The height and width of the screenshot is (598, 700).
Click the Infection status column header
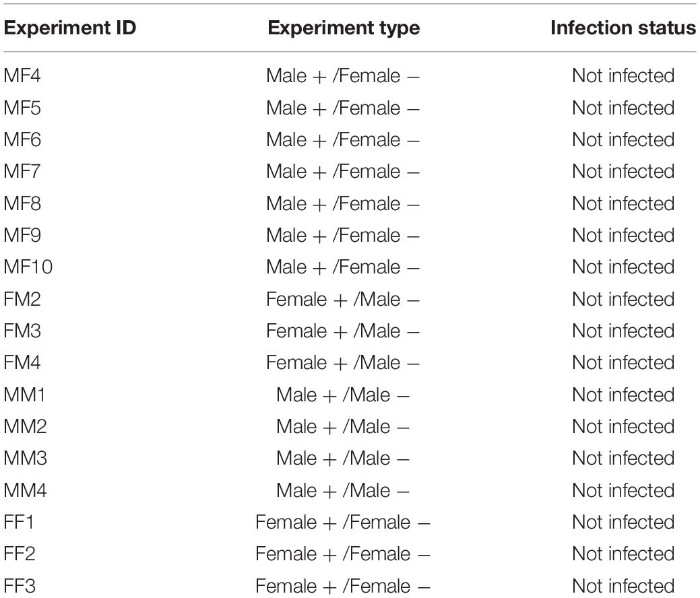click(x=623, y=28)
